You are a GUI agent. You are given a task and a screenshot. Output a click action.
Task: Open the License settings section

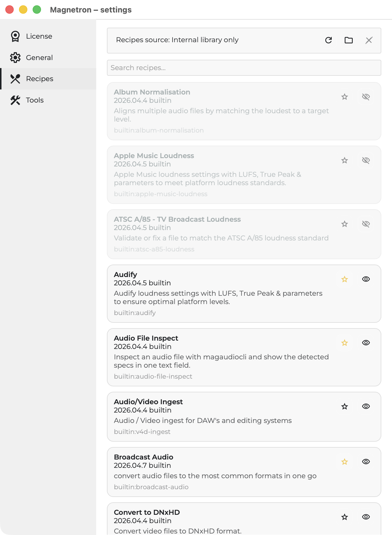click(x=39, y=36)
